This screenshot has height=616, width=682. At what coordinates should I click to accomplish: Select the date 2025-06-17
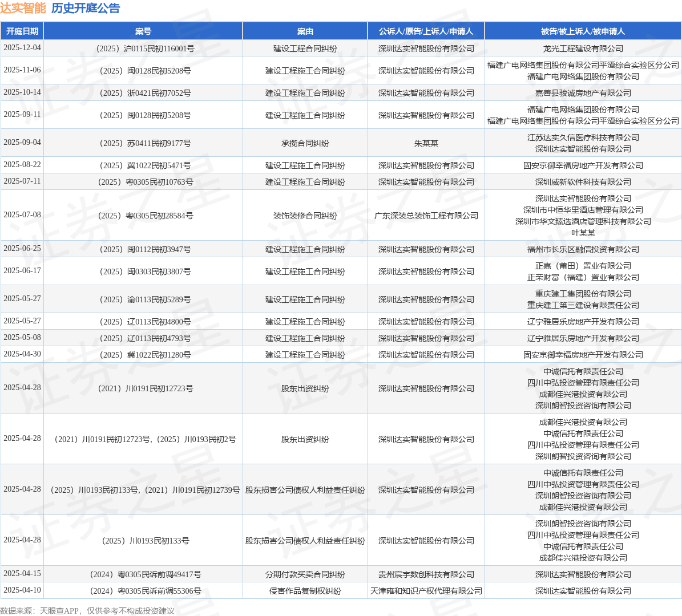click(22, 271)
